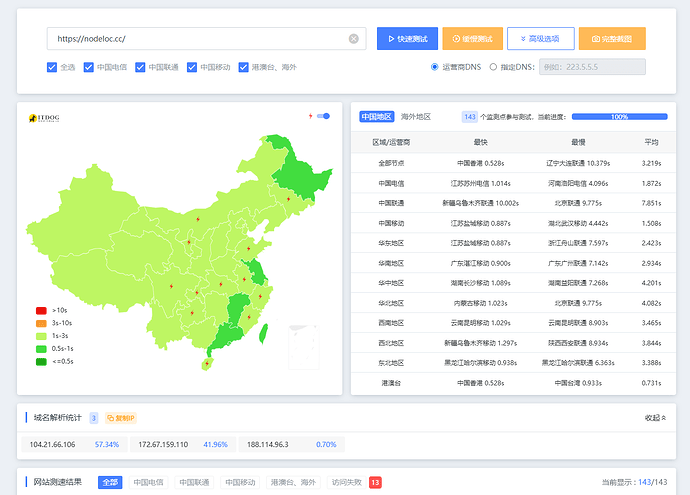Click the 平均 column header

click(x=651, y=142)
